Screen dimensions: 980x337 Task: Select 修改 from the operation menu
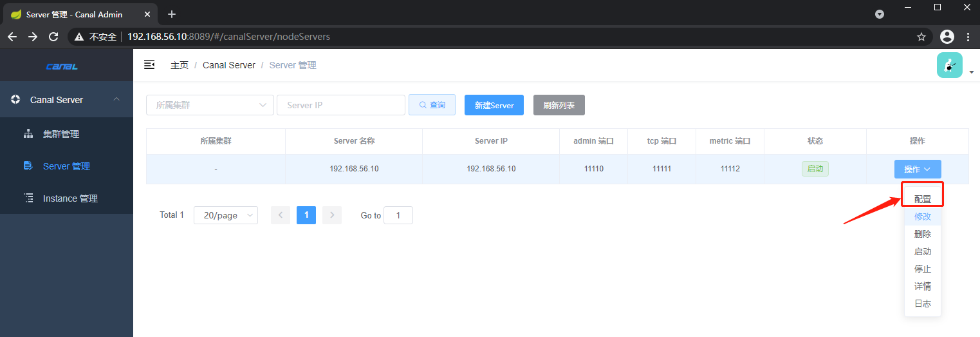(x=923, y=217)
